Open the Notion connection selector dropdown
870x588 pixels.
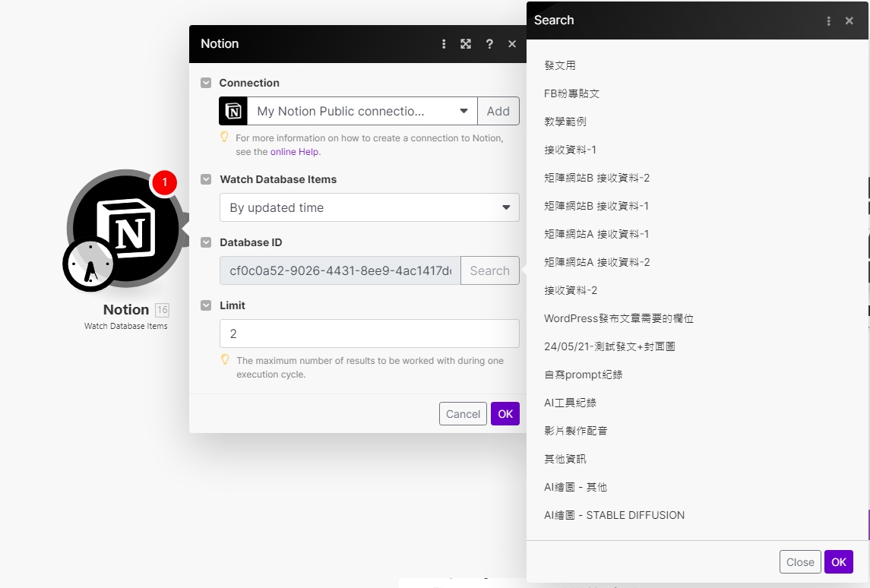[464, 111]
